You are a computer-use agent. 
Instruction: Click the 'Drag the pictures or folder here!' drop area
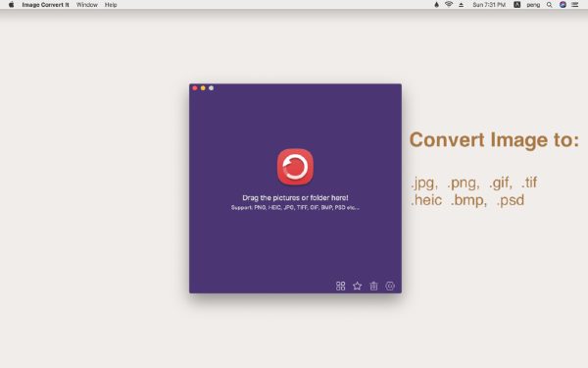pos(295,197)
